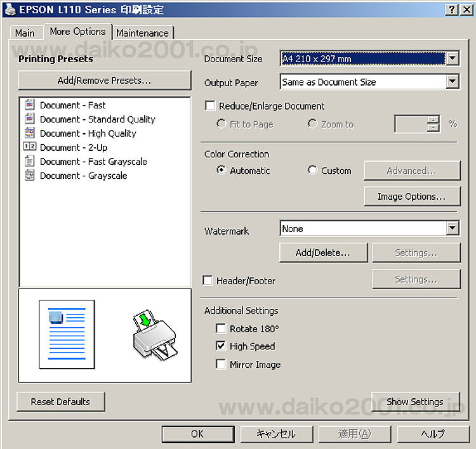Select 'Document - Fast Grayscale' preset text
The image size is (476, 449).
coord(93,162)
